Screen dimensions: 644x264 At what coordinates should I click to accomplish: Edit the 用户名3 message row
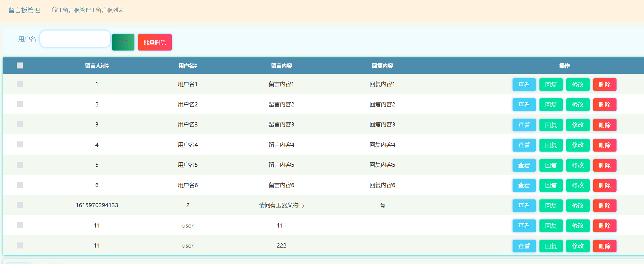tap(578, 125)
